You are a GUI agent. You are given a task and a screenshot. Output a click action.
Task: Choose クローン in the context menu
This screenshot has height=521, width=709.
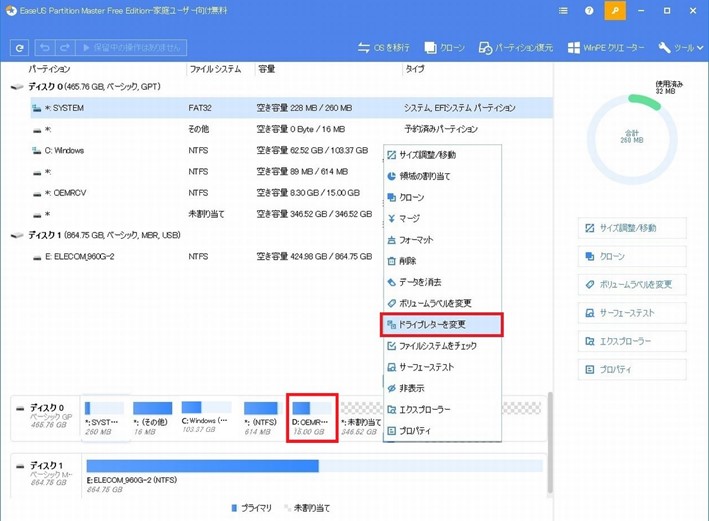tap(442, 198)
